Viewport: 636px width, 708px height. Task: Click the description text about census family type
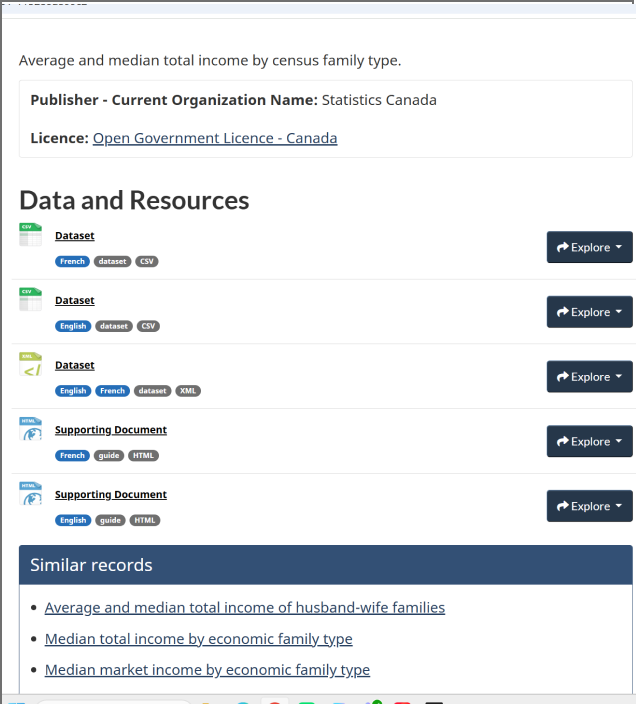[x=210, y=61]
